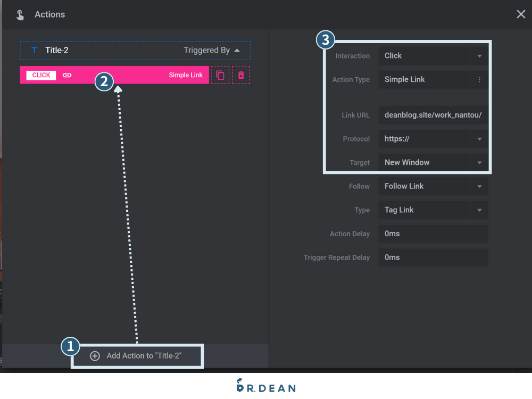This screenshot has width=532, height=399.
Task: Open the Type dropdown showing Tag Link
Action: tap(433, 210)
